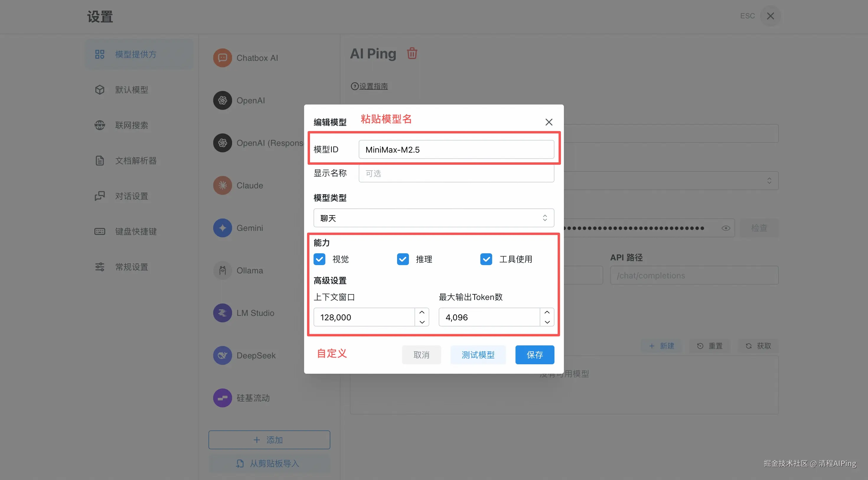Disable the 工具使用 checkbox
This screenshot has width=868, height=480.
click(486, 259)
